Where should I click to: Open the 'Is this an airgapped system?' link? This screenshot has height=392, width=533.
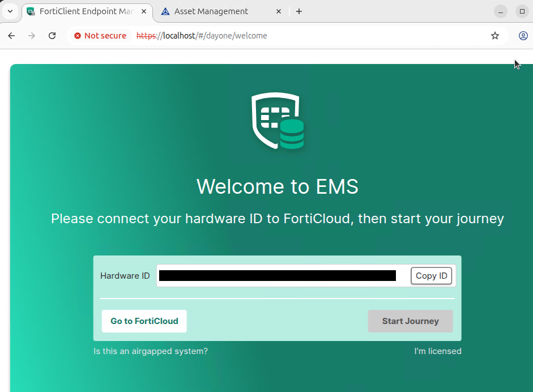(151, 351)
